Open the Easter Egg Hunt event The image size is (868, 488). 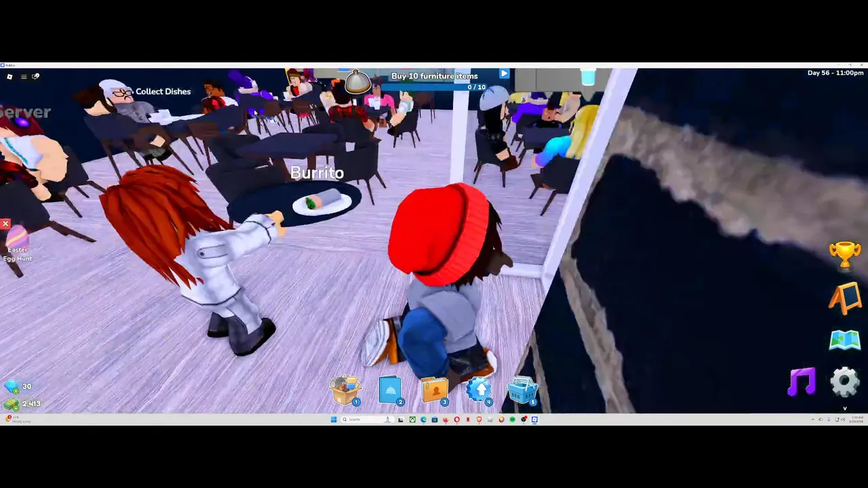17,244
